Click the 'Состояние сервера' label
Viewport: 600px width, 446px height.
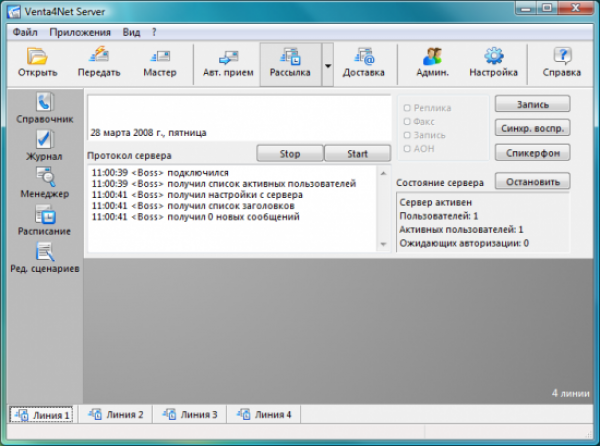tap(440, 183)
